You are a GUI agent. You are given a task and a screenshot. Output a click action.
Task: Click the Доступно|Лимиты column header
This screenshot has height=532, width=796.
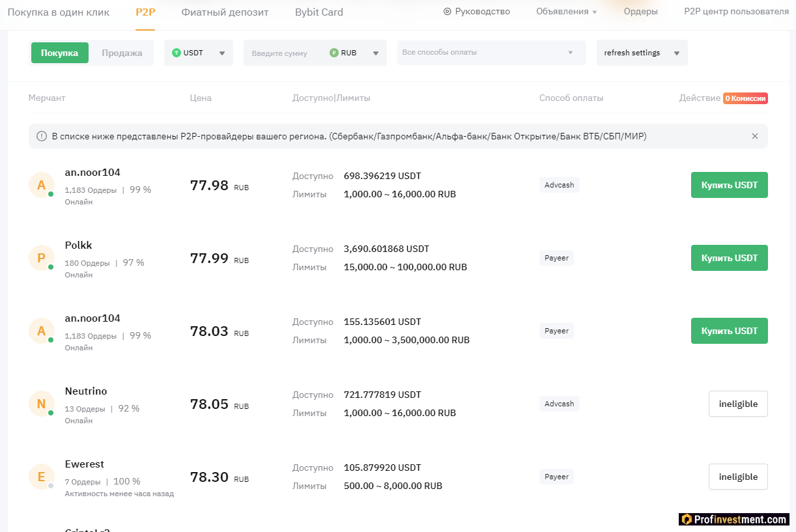pos(332,98)
